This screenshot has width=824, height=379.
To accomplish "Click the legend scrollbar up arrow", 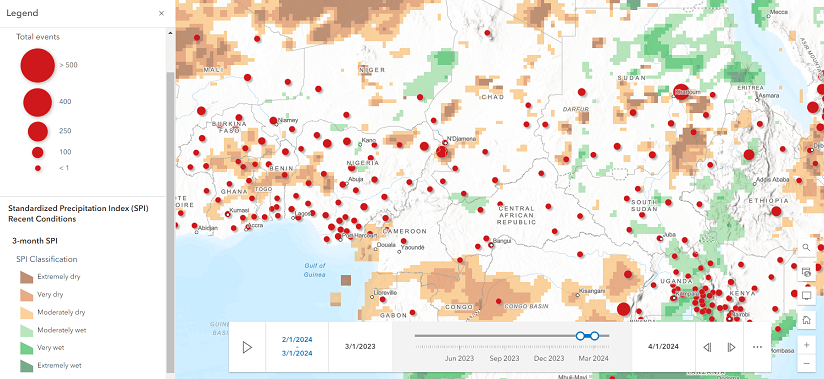I will pyautogui.click(x=170, y=32).
